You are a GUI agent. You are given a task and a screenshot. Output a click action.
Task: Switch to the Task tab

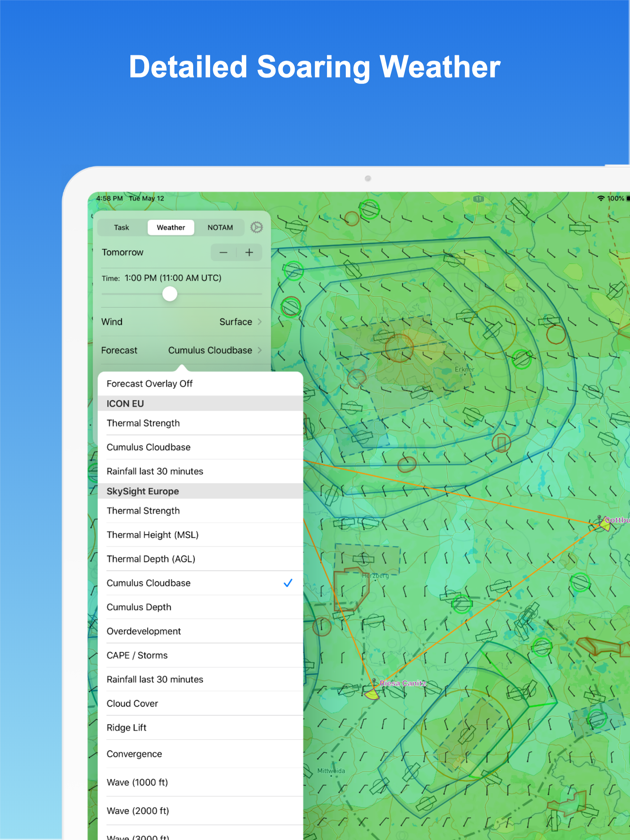[122, 228]
